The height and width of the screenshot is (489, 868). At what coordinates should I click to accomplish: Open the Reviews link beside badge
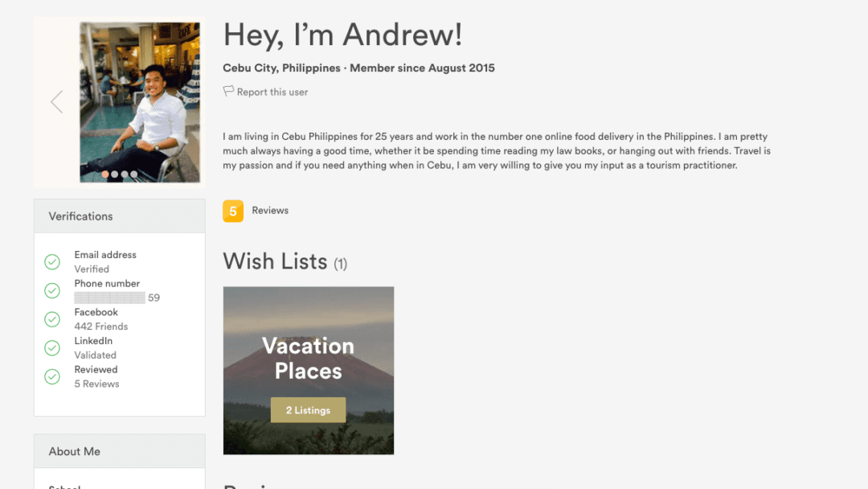click(270, 211)
